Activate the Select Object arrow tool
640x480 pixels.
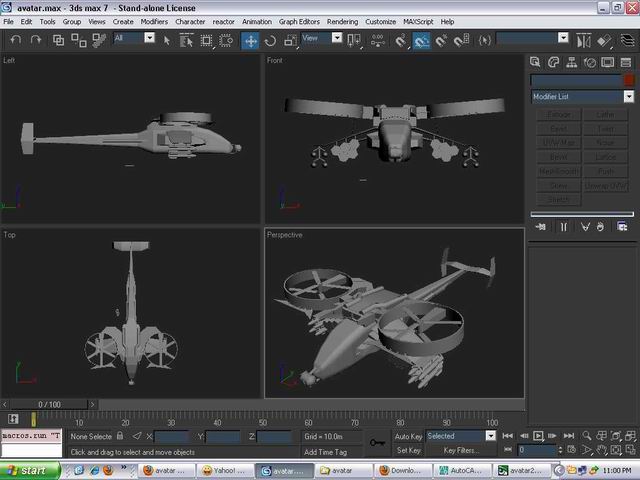[x=167, y=40]
